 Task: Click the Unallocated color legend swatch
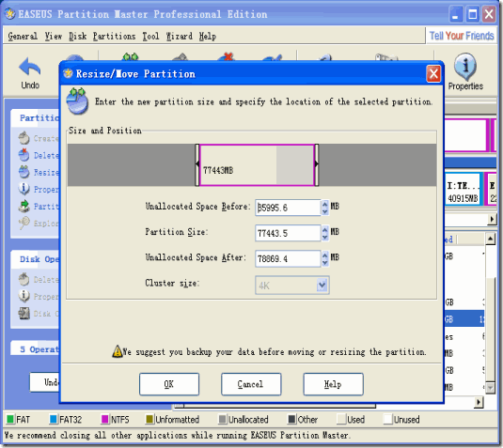[x=222, y=419]
